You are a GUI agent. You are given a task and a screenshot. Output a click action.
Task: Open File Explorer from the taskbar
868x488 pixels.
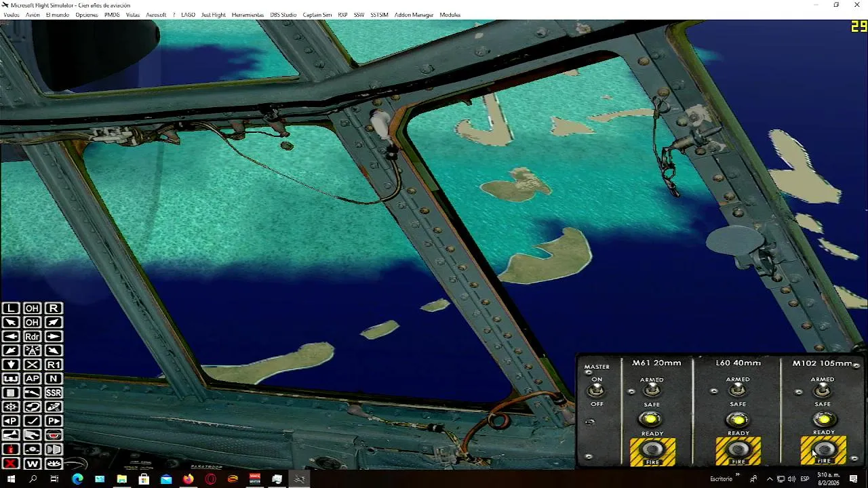coord(121,479)
